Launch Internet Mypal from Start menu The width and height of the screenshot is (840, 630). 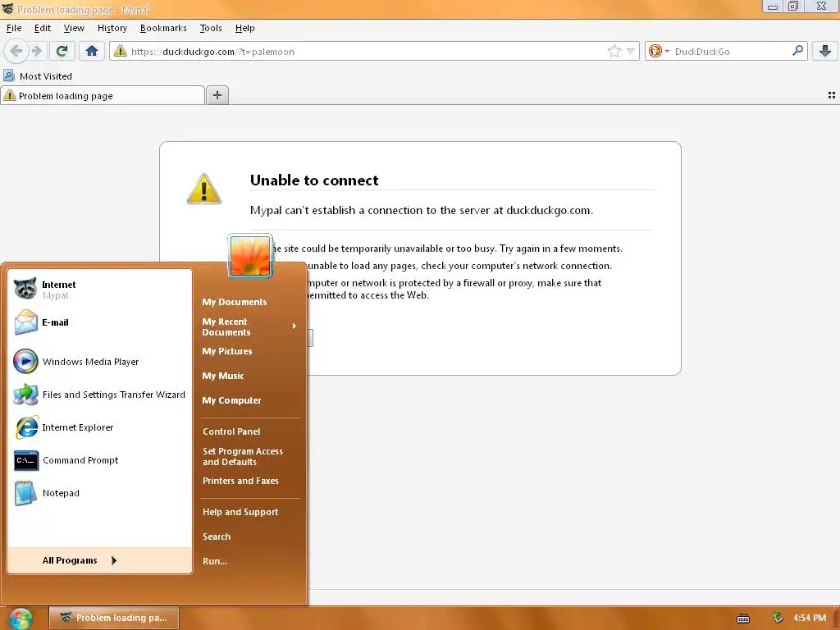99,290
